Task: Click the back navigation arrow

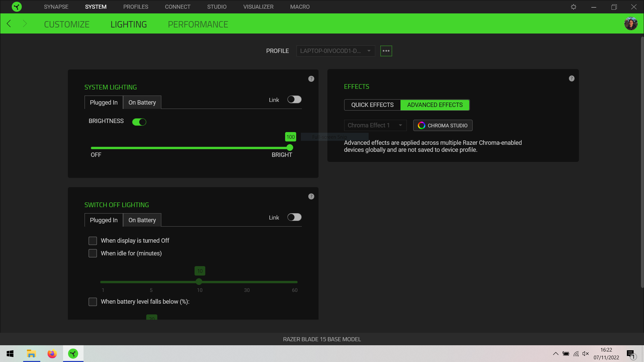Action: 9,23
